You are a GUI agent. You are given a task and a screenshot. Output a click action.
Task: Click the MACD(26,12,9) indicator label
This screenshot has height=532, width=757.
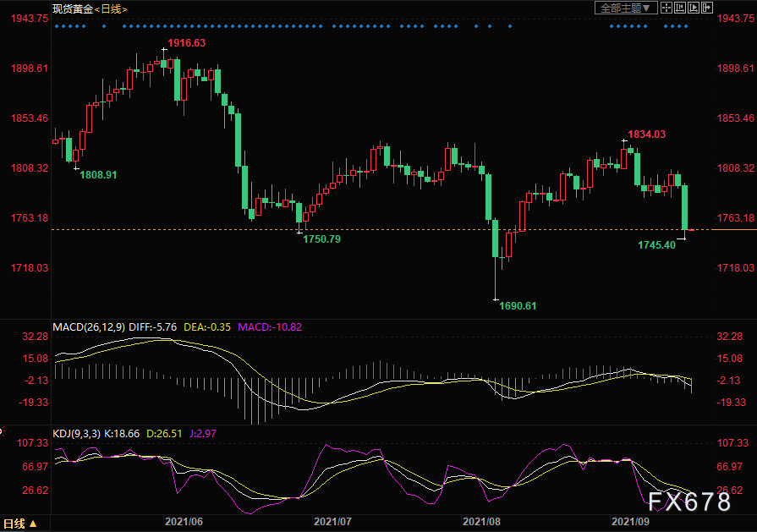click(x=88, y=327)
